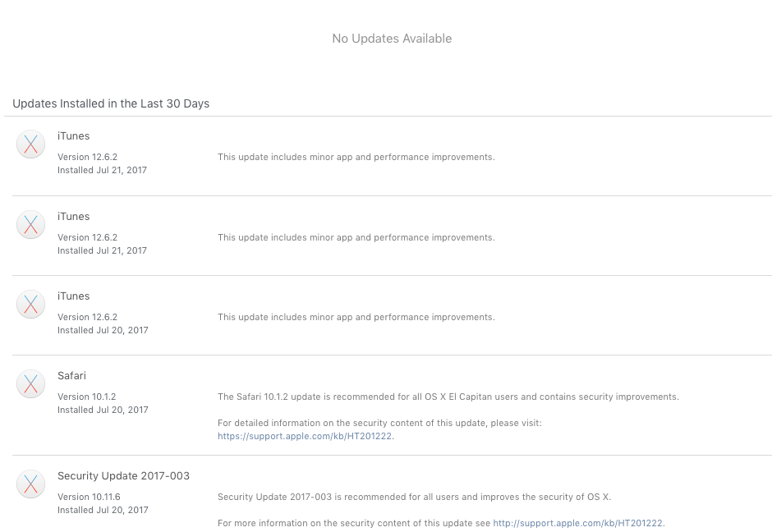
Task: Select the 'Security Update 2017-003' title
Action: (123, 476)
